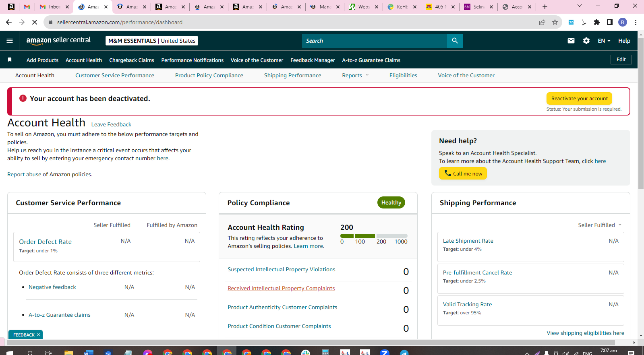Open the Shipping Performance tab
Image resolution: width=644 pixels, height=355 pixels.
pos(293,75)
